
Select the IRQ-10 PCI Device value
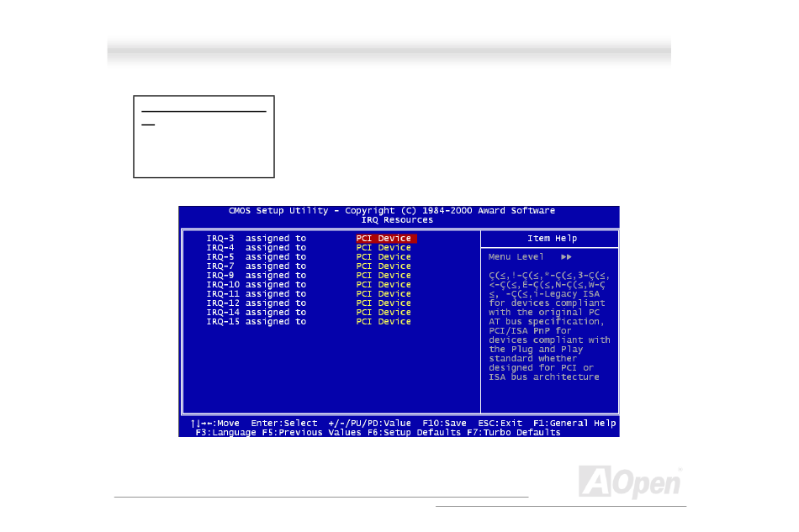[384, 285]
